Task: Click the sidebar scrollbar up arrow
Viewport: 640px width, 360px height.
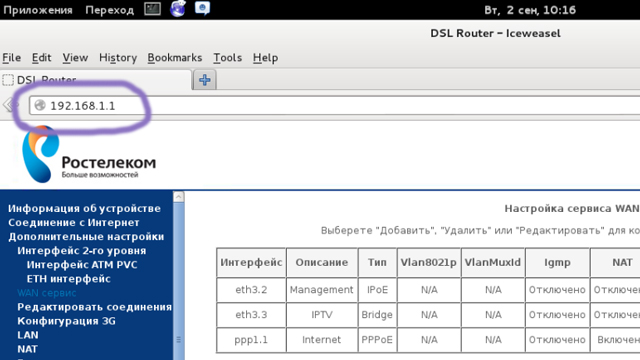Action: pos(178,197)
